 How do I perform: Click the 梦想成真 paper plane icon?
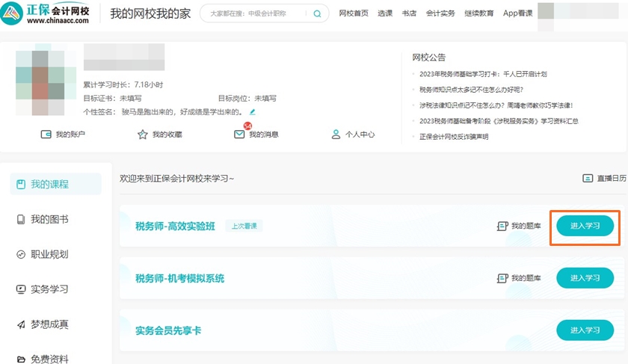point(21,324)
